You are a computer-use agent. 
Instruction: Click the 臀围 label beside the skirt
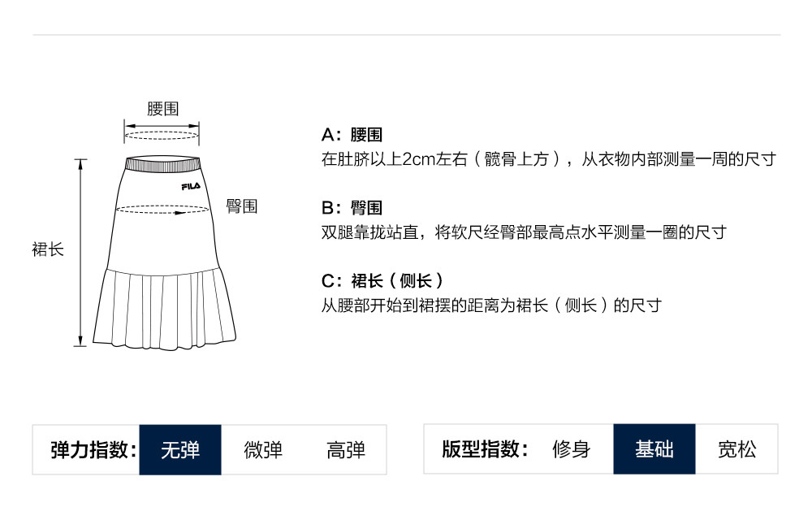[242, 206]
